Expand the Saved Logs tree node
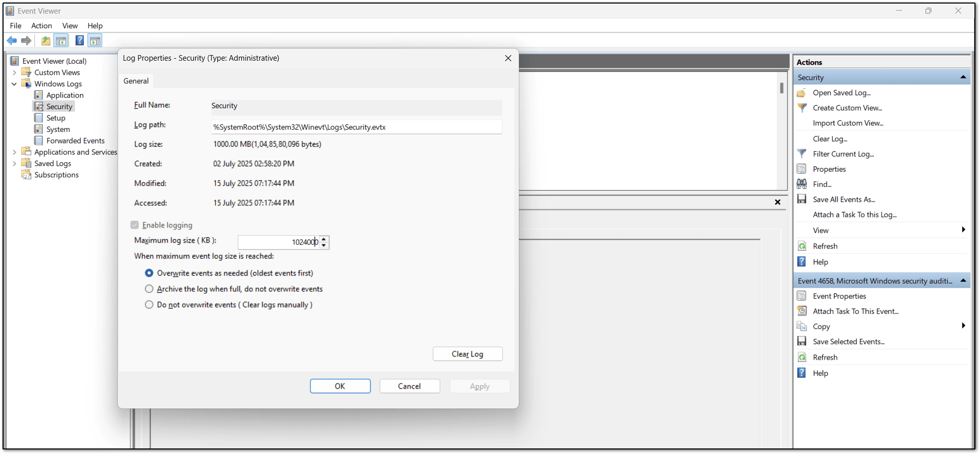980x454 pixels. 15,164
